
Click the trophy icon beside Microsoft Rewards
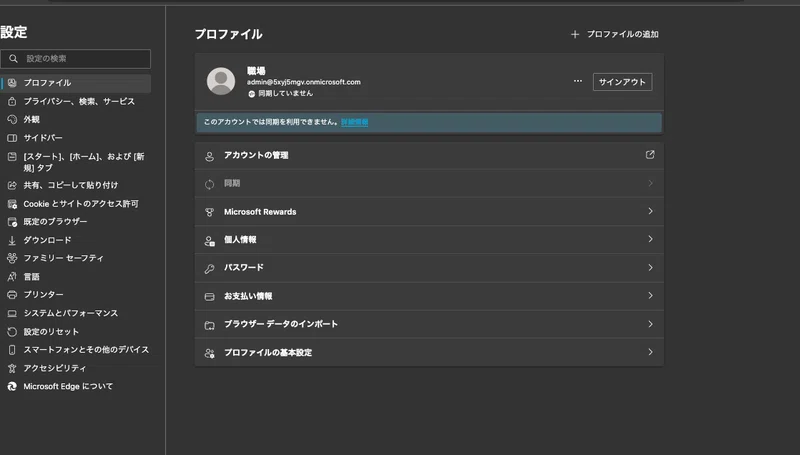point(209,212)
